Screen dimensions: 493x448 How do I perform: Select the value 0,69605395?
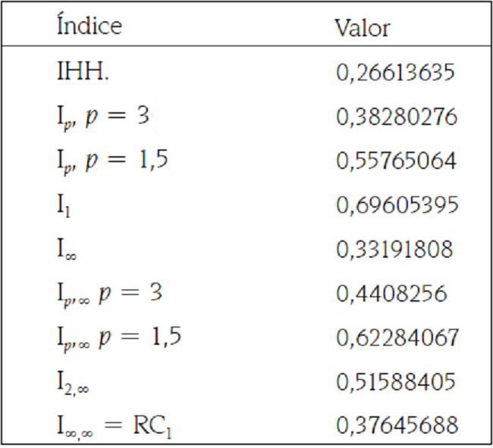click(396, 205)
